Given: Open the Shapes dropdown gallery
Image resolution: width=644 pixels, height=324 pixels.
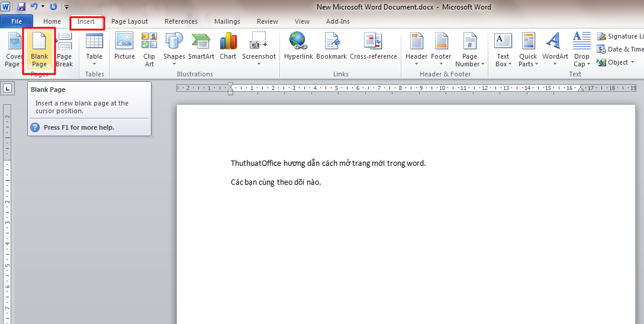Looking at the screenshot, I should (x=174, y=50).
